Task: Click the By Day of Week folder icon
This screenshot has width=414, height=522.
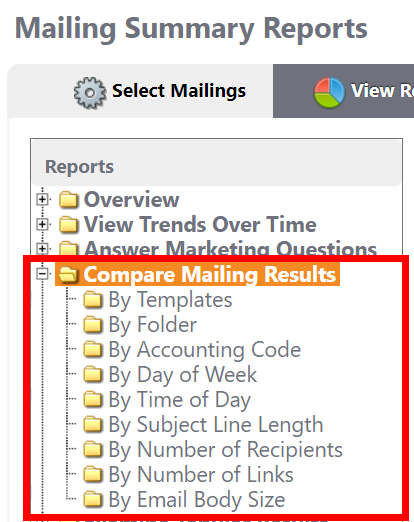Action: [93, 374]
